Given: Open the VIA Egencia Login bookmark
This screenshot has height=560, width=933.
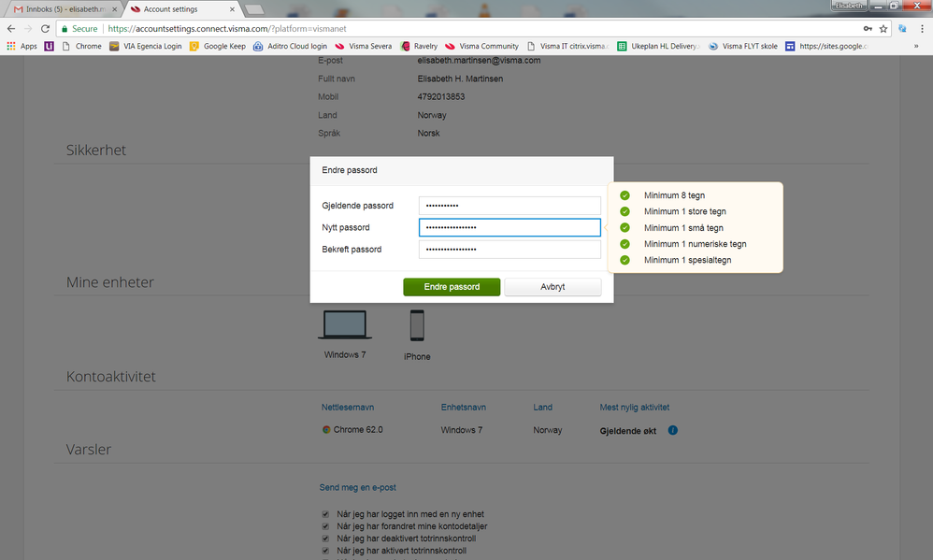Looking at the screenshot, I should tap(146, 46).
